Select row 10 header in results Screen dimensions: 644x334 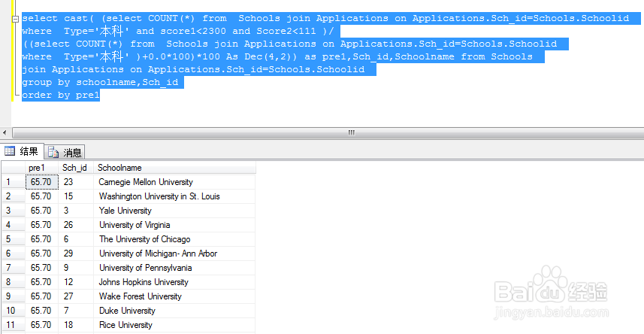point(14,311)
